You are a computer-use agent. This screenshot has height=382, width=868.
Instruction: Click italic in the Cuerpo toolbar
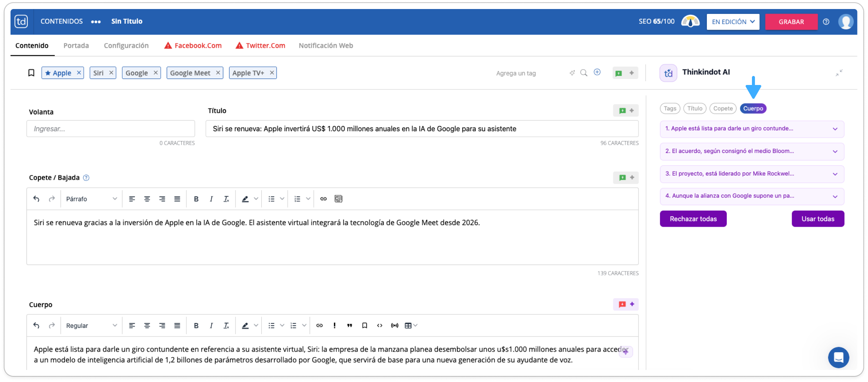(x=211, y=326)
